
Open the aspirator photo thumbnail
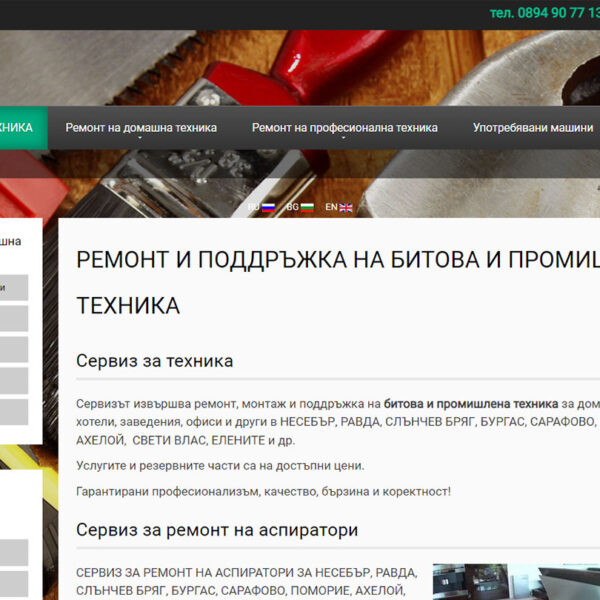[x=515, y=582]
